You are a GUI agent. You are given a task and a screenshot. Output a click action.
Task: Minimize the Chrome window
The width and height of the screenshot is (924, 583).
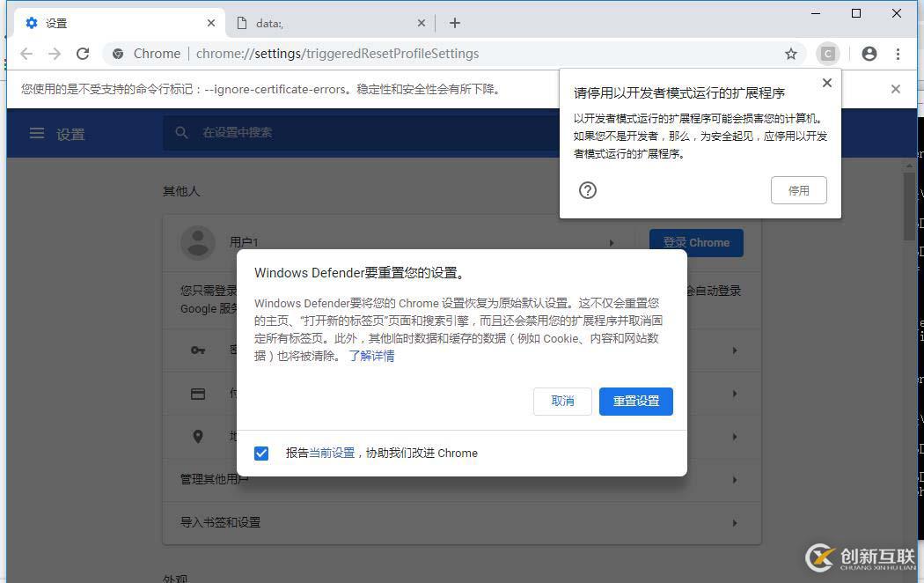click(816, 13)
